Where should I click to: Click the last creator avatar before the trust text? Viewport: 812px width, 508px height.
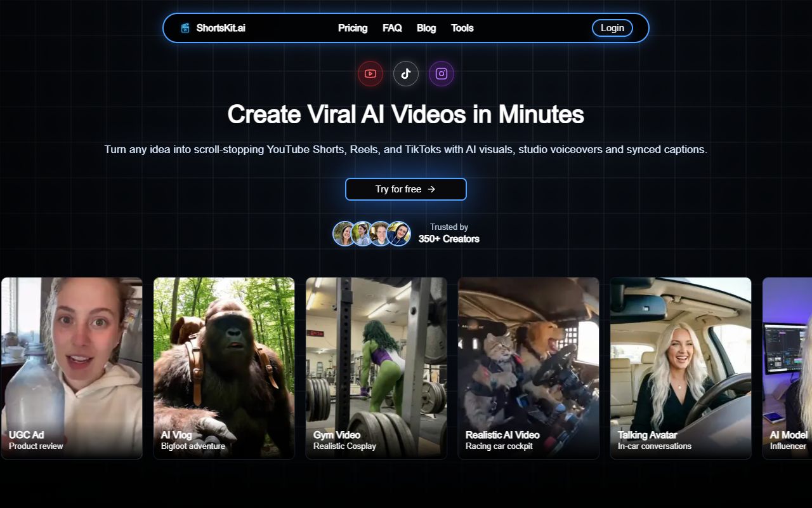pos(400,234)
